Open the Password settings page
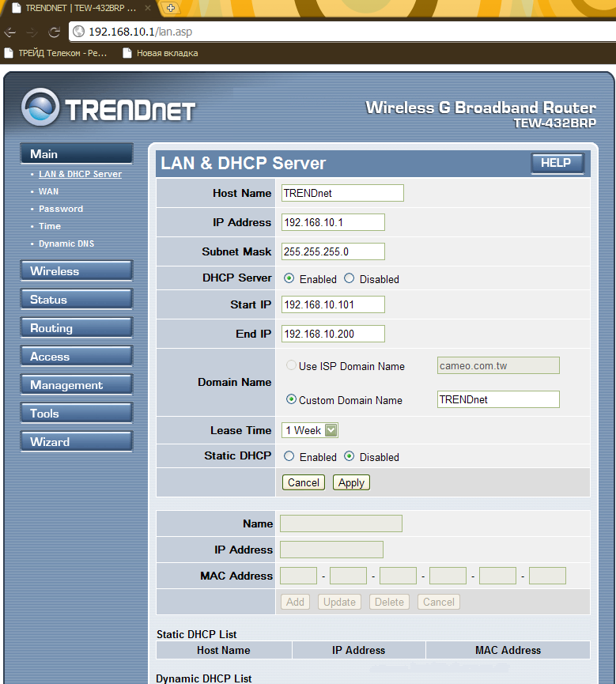The width and height of the screenshot is (616, 684). [61, 209]
